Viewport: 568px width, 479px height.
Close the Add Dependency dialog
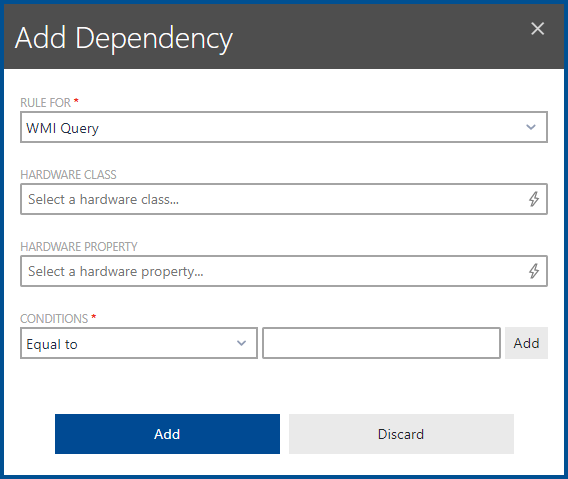(537, 29)
